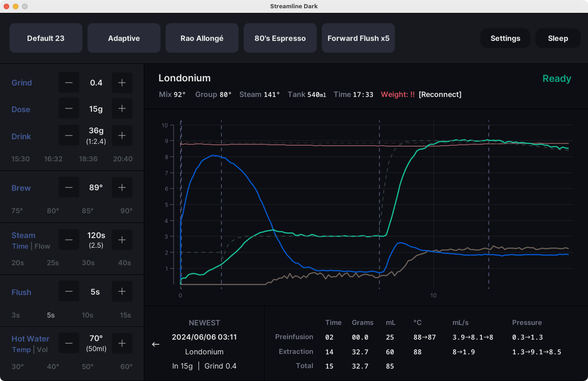Load the Rao Allongé profile

pyautogui.click(x=202, y=38)
